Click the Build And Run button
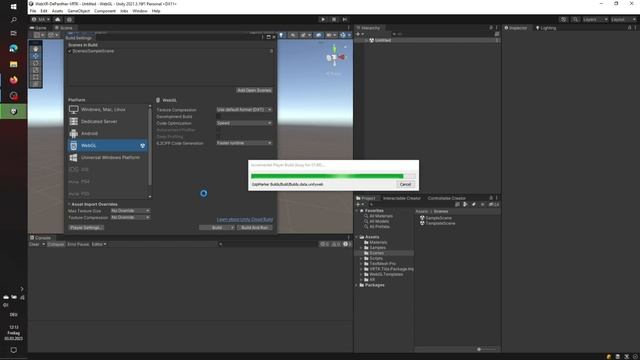640x360 pixels. tap(254, 227)
